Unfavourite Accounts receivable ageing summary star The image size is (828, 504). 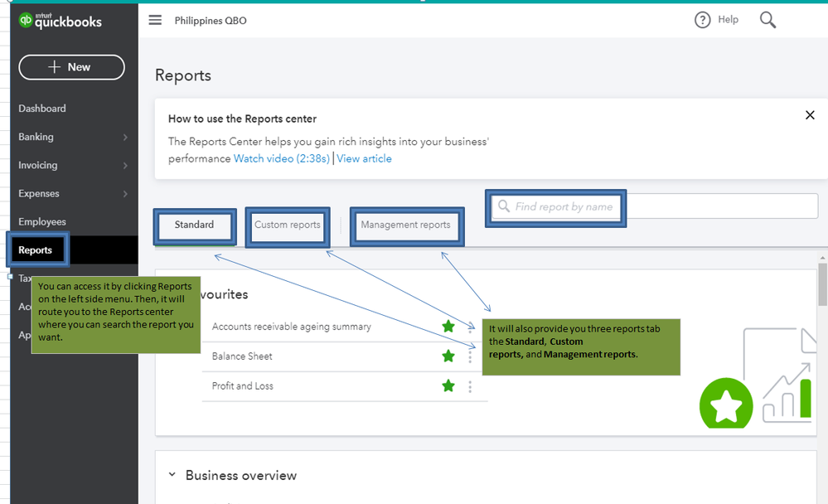point(448,327)
